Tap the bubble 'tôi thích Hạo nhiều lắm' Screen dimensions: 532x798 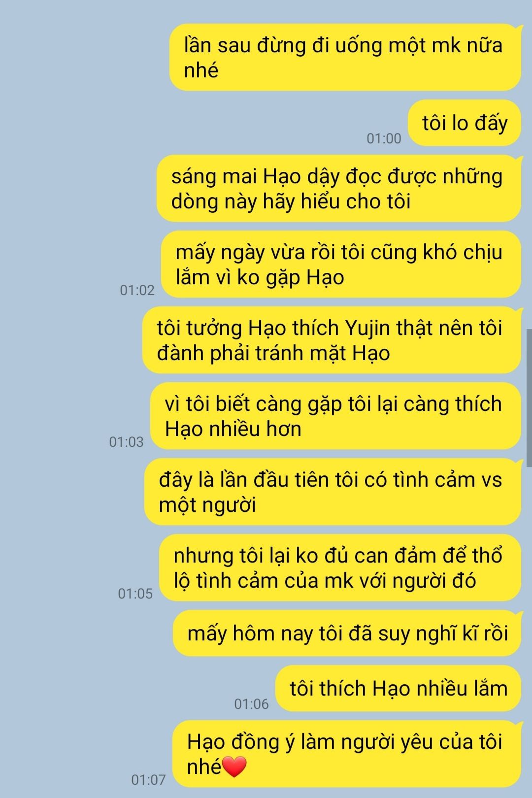(x=398, y=688)
